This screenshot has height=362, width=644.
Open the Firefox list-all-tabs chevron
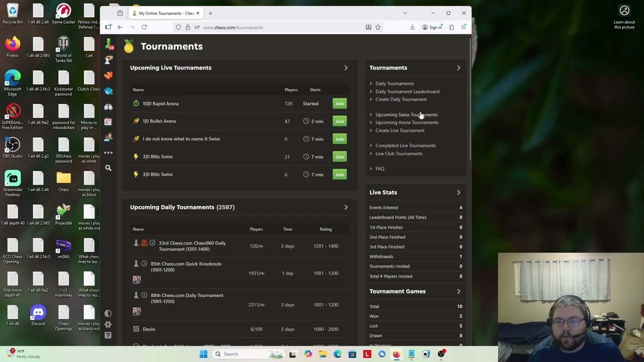(x=405, y=13)
